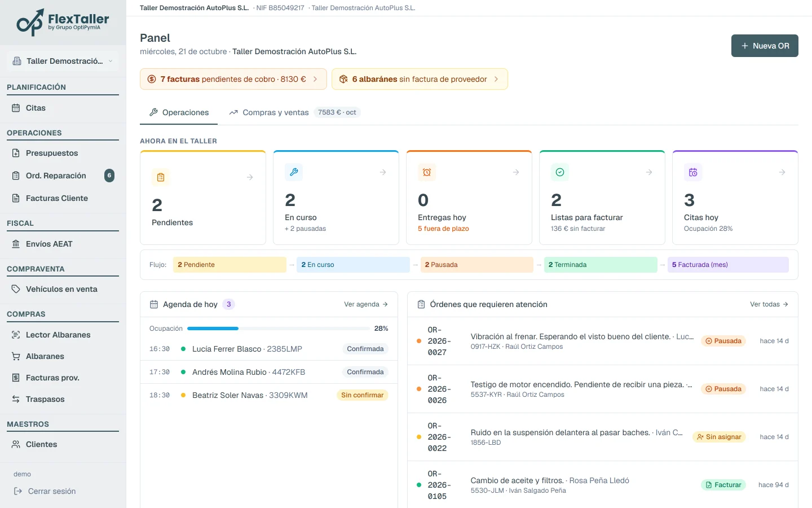Click the Citas hoy calendar icon
The height and width of the screenshot is (508, 812).
click(x=693, y=172)
